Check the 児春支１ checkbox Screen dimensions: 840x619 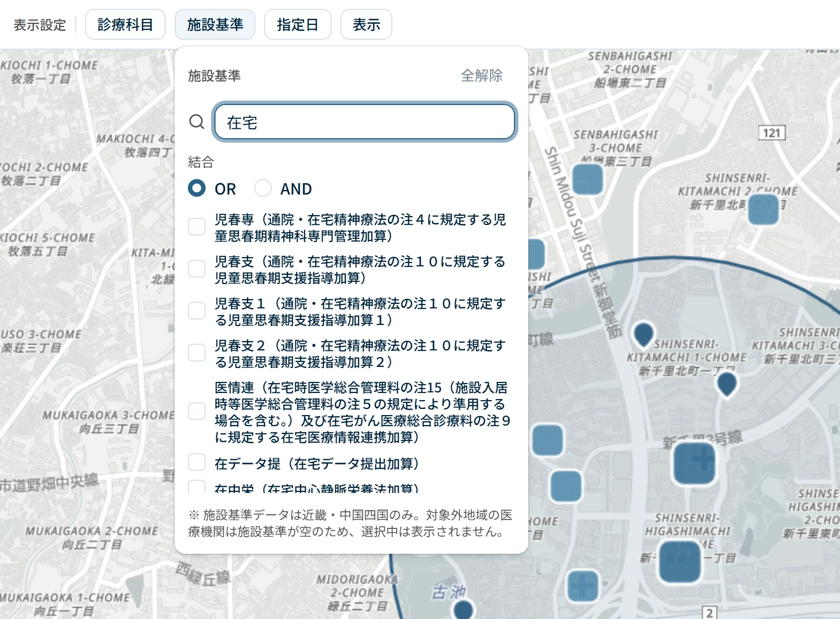[197, 311]
